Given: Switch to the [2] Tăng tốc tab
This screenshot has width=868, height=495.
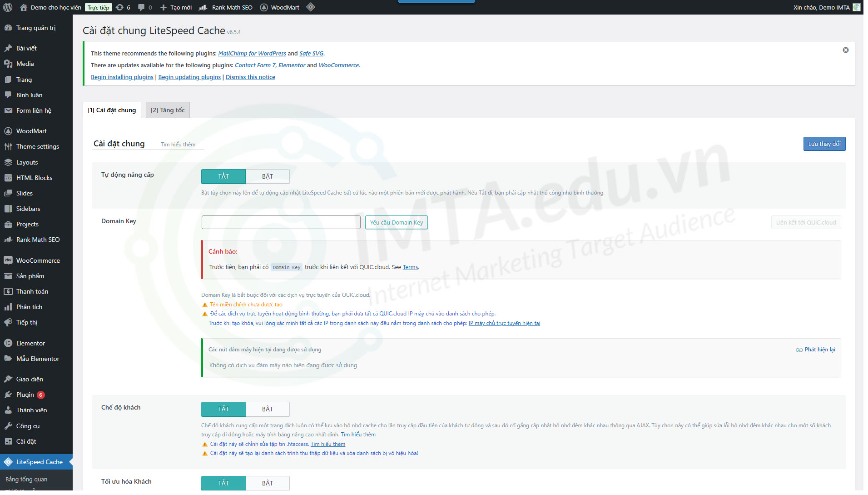Looking at the screenshot, I should click(x=168, y=110).
